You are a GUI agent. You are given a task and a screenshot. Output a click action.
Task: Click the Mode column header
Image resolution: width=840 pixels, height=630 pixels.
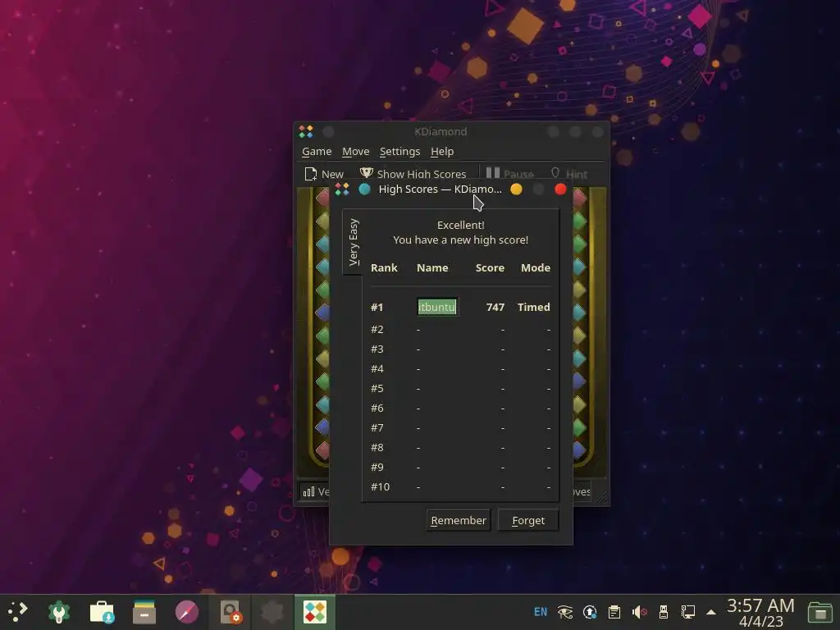536,268
